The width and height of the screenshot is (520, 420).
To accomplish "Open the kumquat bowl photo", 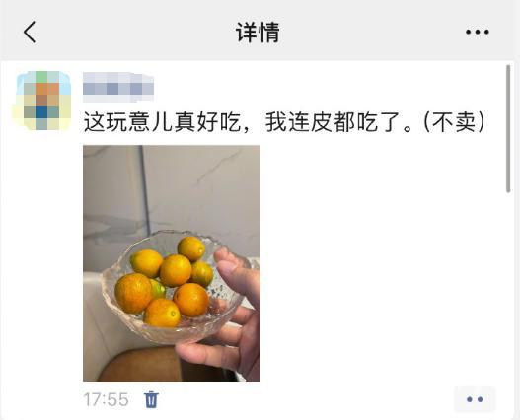I will (x=172, y=263).
